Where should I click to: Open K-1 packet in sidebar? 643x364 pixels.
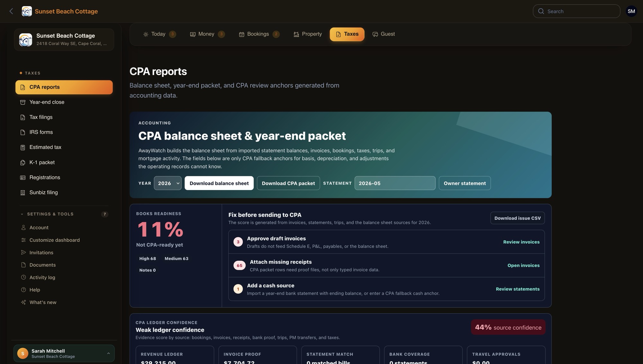[64, 162]
